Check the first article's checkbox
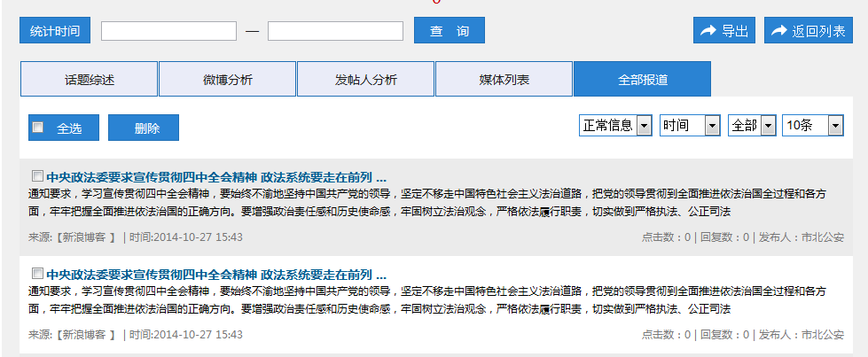 (37, 175)
